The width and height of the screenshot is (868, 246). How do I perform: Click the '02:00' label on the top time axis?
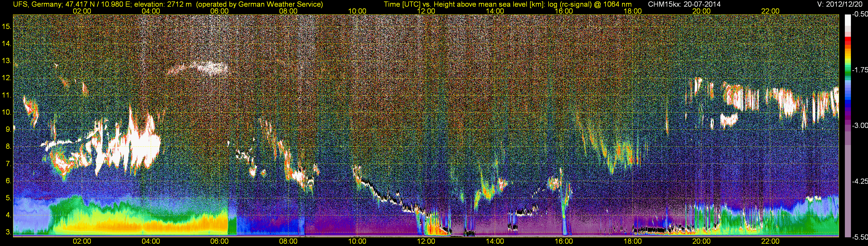(x=82, y=11)
